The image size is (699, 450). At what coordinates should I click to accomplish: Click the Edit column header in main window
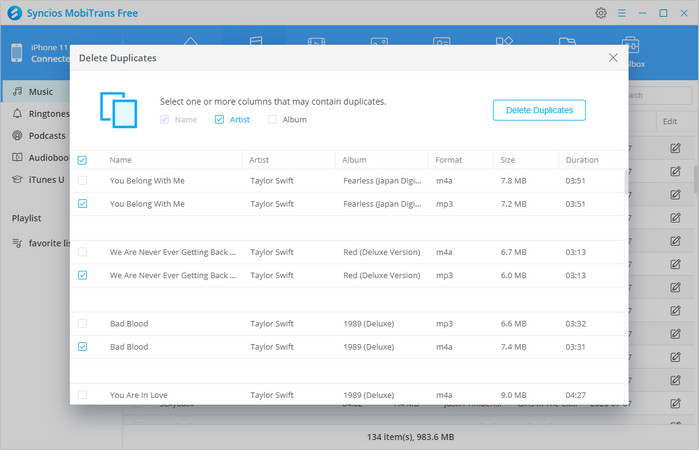(x=670, y=121)
